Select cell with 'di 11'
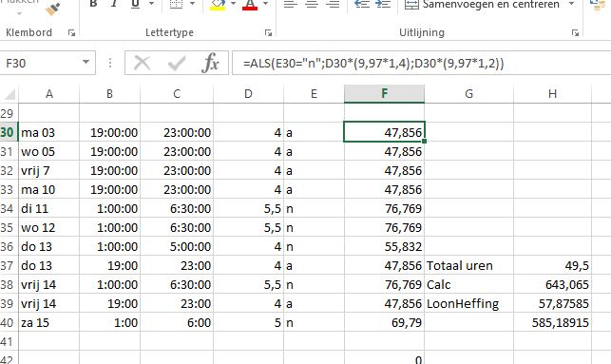The width and height of the screenshot is (611, 364). (49, 208)
